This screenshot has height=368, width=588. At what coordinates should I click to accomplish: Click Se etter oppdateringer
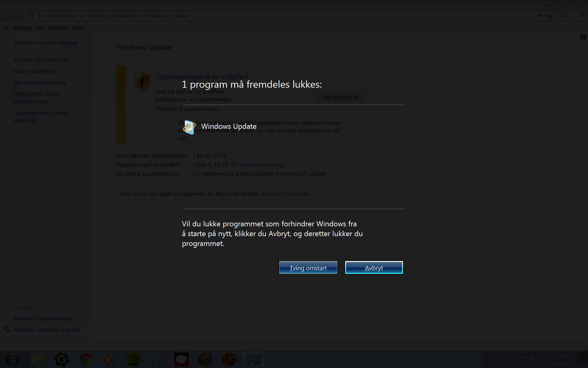point(41,60)
